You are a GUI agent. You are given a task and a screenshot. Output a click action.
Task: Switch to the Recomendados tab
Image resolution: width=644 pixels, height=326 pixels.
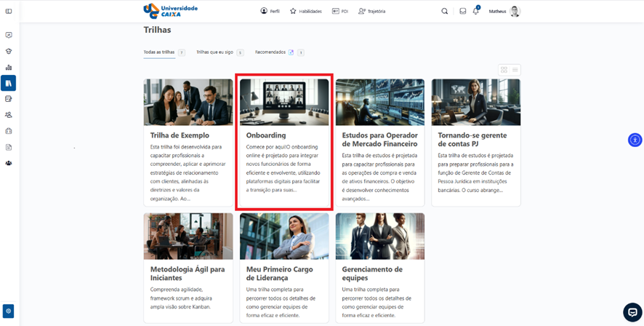tap(270, 52)
